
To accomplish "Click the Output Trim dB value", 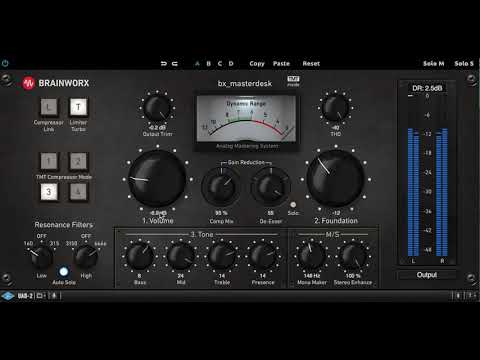I will (x=157, y=128).
